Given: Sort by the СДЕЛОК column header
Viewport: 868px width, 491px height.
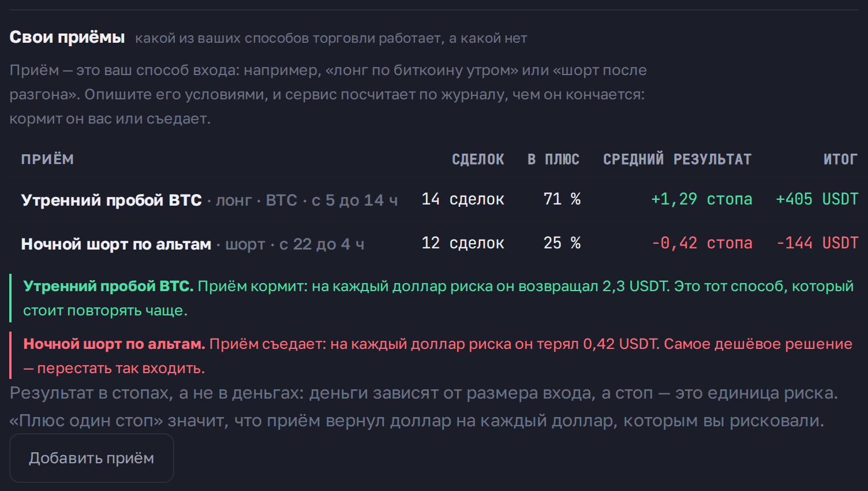Looking at the screenshot, I should coord(478,159).
